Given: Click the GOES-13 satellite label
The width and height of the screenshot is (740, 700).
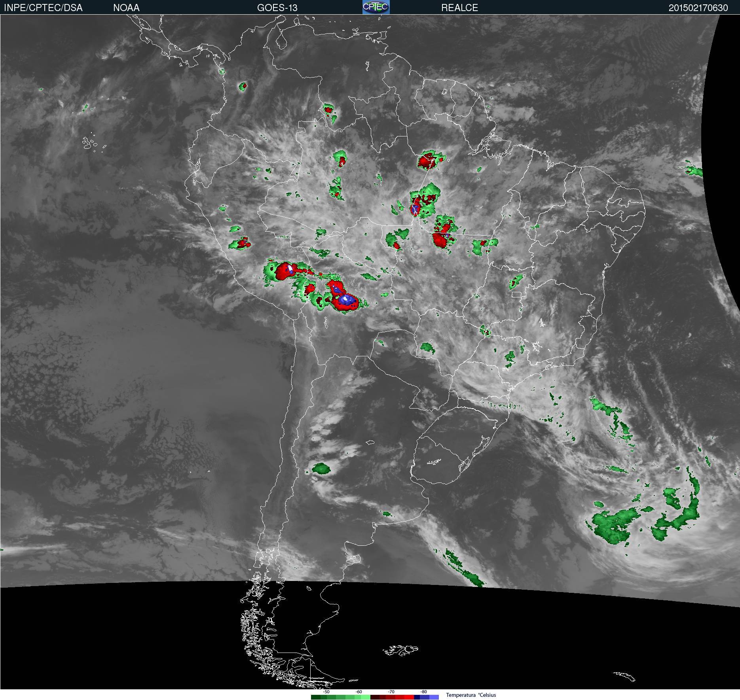Looking at the screenshot, I should pos(277,8).
